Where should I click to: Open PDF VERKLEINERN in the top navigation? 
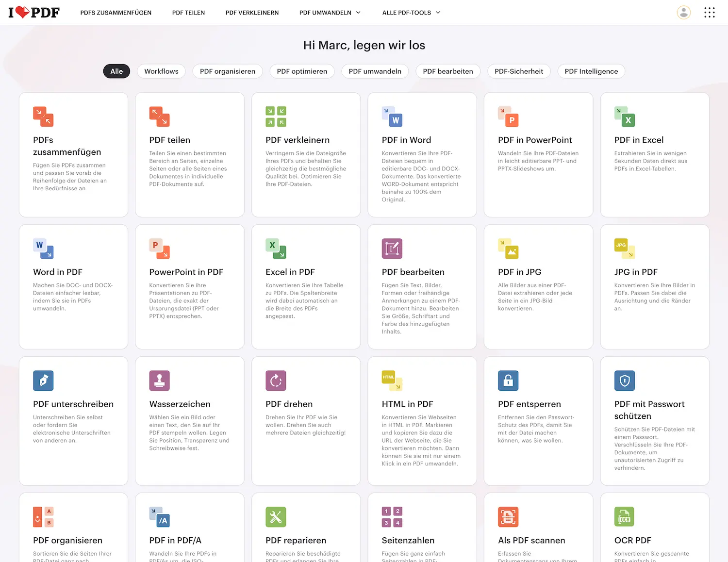[x=252, y=13]
